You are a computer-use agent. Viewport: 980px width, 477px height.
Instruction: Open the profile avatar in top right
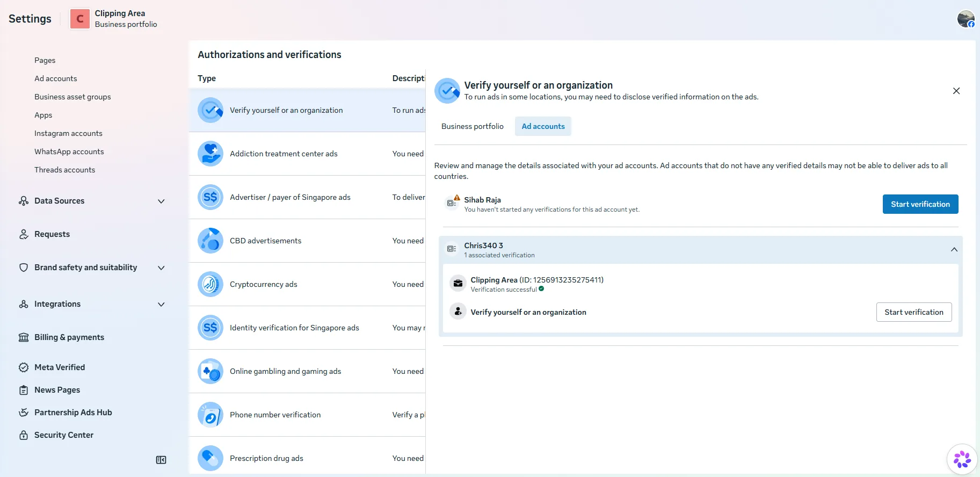click(966, 19)
